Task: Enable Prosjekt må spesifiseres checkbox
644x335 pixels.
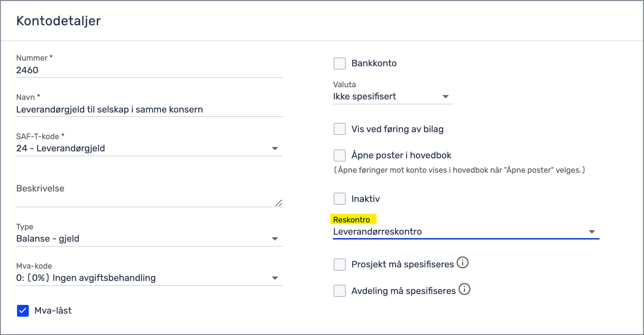Action: click(x=339, y=264)
